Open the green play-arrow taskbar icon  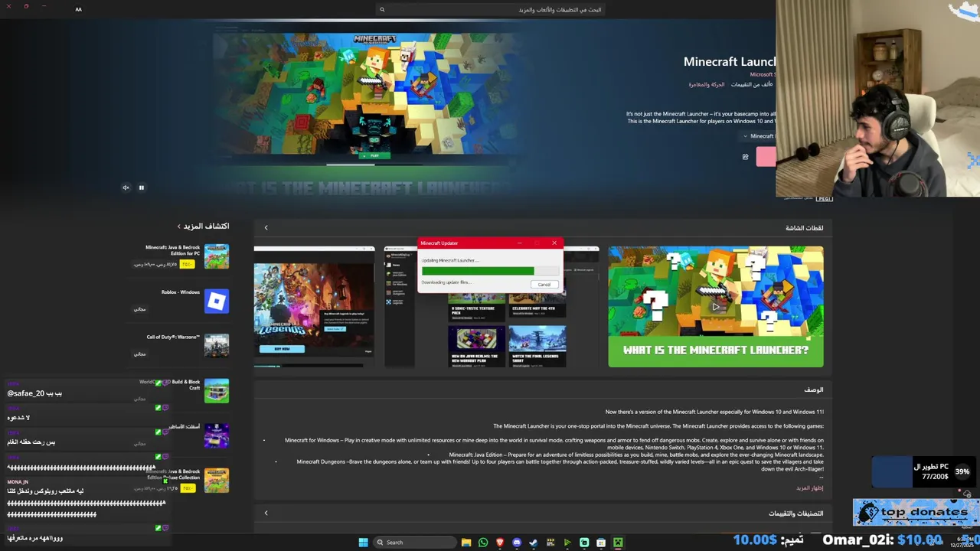(x=567, y=543)
